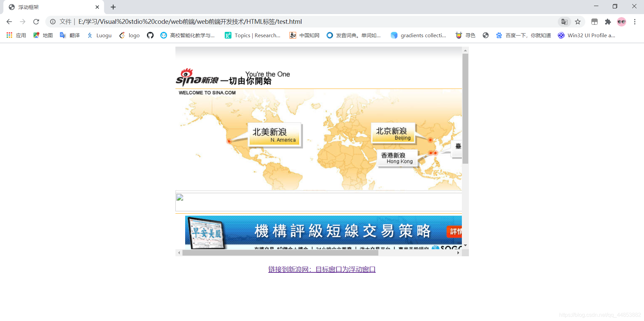The width and height of the screenshot is (644, 321).
Task: Select 北美新浪 N. America on the map
Action: pyautogui.click(x=275, y=135)
